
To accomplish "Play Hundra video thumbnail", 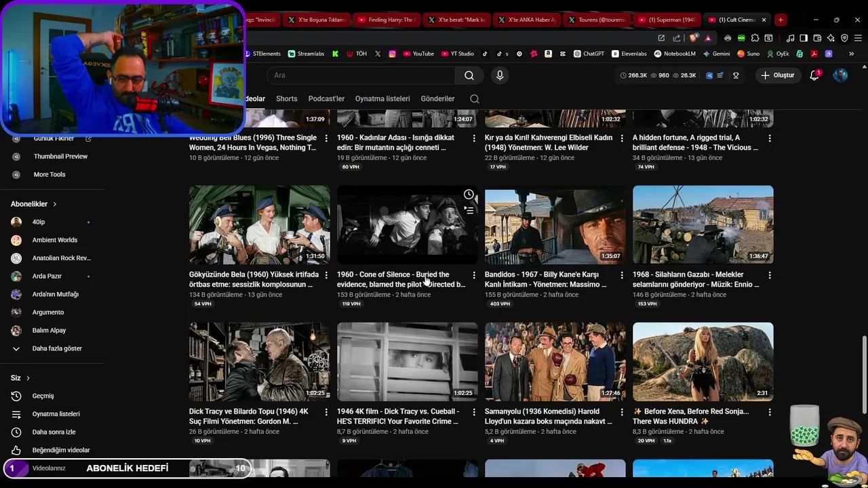I will (703, 362).
